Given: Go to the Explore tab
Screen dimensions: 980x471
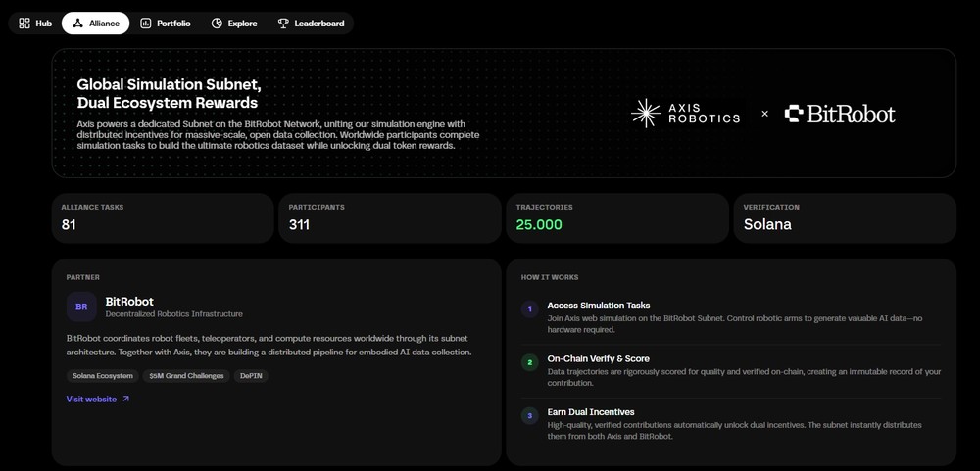Looking at the screenshot, I should pos(234,24).
